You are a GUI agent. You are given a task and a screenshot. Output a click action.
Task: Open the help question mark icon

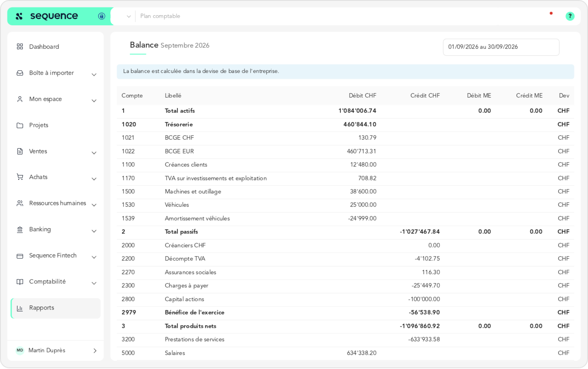tap(570, 16)
